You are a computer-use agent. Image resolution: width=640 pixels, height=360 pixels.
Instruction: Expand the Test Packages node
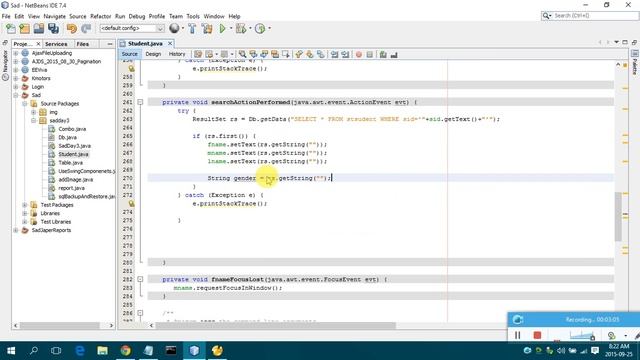pyautogui.click(x=25, y=205)
